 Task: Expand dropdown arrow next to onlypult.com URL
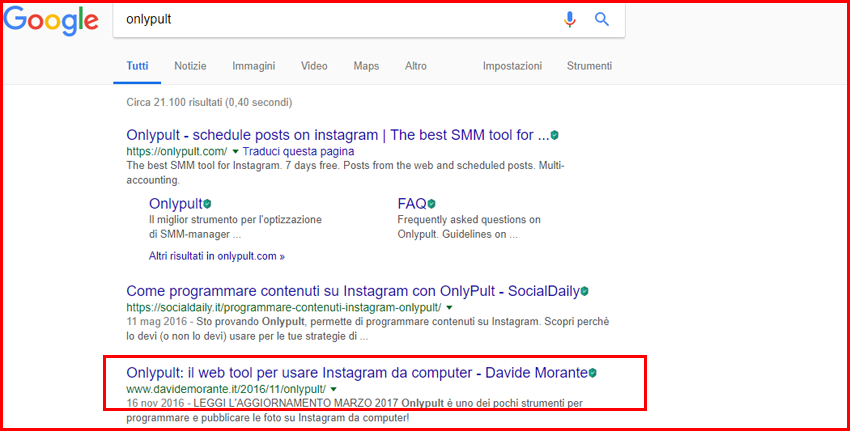[235, 152]
